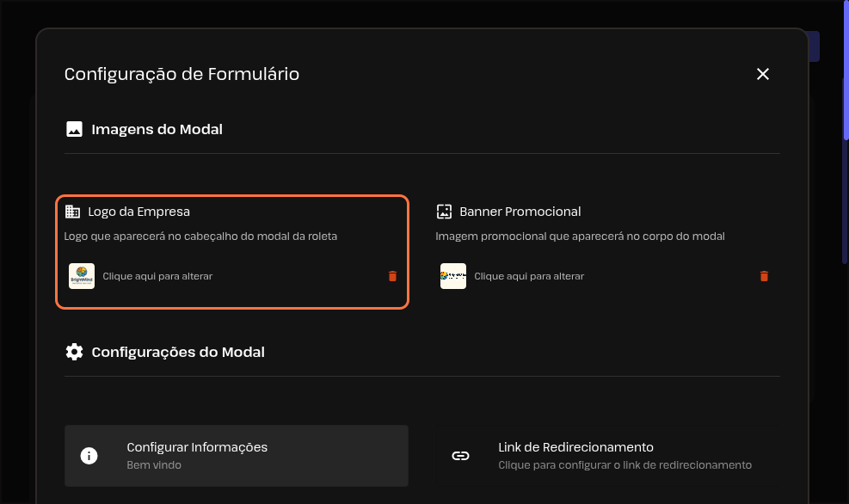This screenshot has height=504, width=849.
Task: Click the Logo da Empresa card title
Action: tap(138, 212)
